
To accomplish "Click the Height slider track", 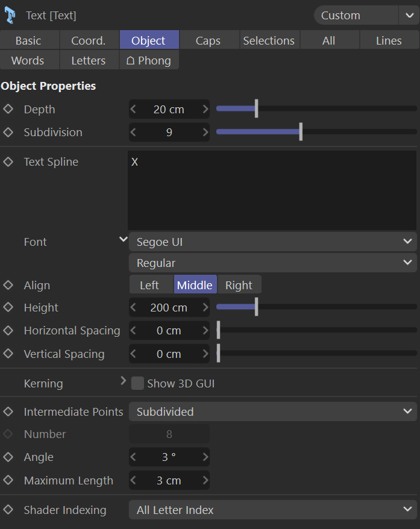I will [x=331, y=307].
